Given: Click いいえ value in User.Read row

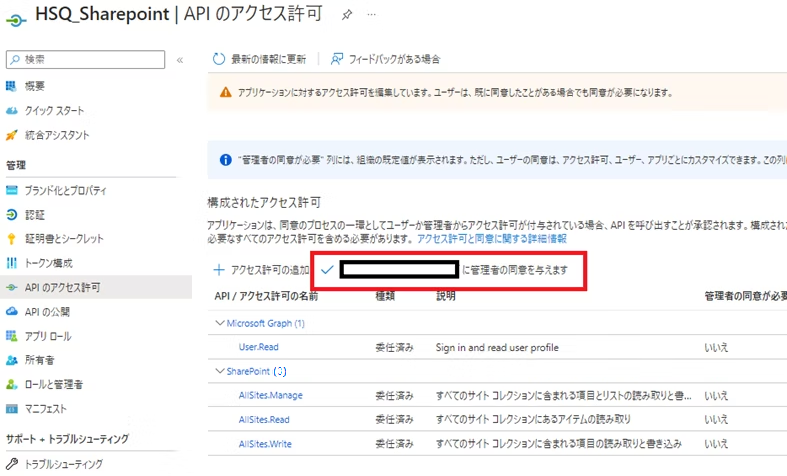Looking at the screenshot, I should pyautogui.click(x=716, y=347).
